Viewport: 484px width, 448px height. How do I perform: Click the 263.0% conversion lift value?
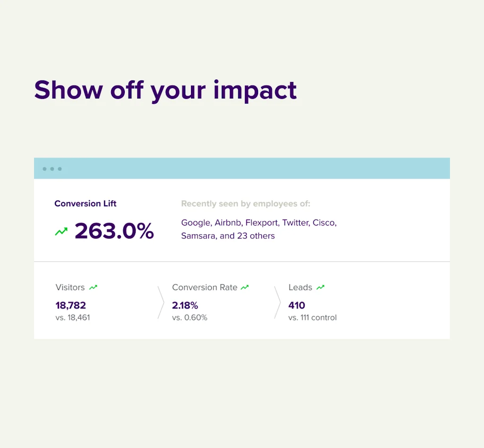(114, 231)
